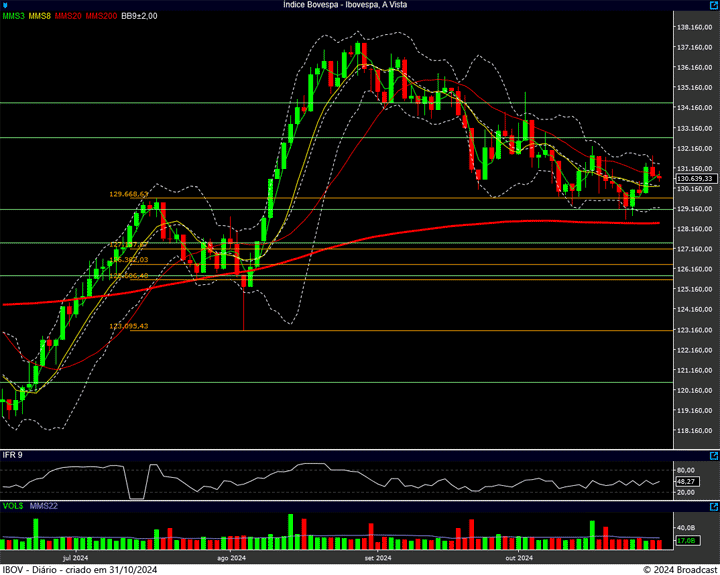Image resolution: width=720 pixels, height=575 pixels.
Task: Toggle the MMS200 legend label
Action: 101,17
